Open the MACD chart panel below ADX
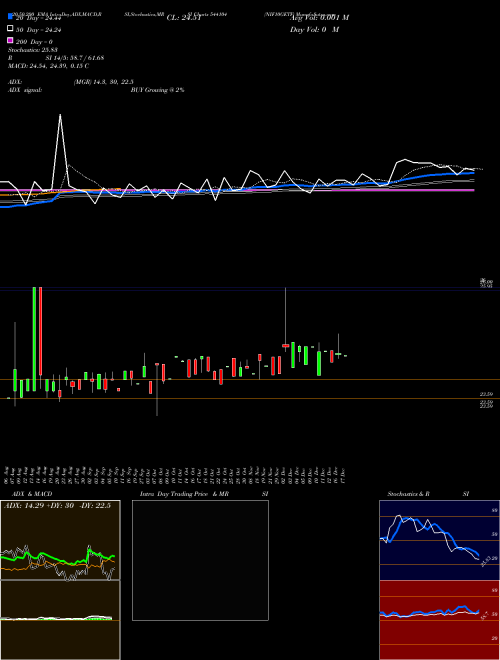The image size is (500, 660). pyautogui.click(x=60, y=620)
